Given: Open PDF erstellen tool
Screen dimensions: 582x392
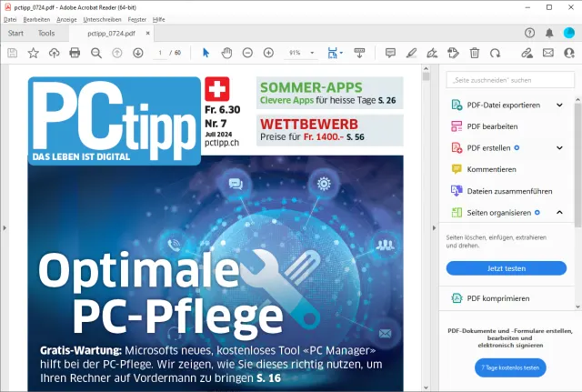Looking at the screenshot, I should (x=488, y=147).
